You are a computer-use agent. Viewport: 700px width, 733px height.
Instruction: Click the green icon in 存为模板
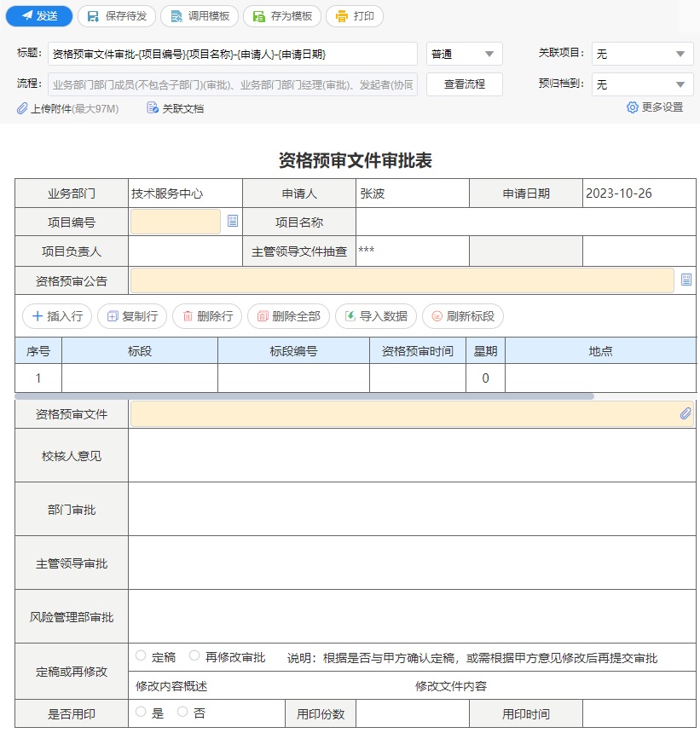(258, 16)
